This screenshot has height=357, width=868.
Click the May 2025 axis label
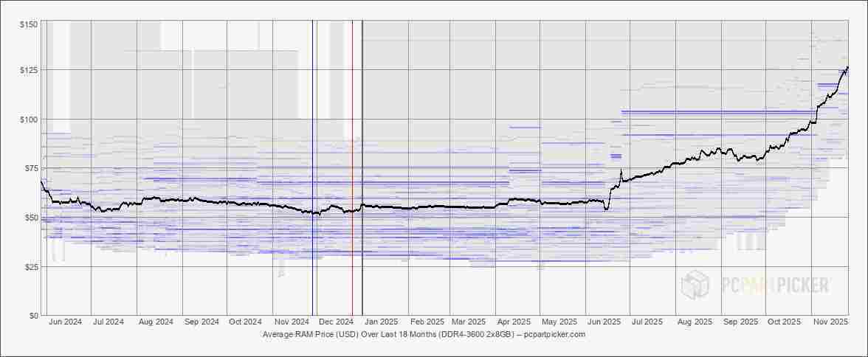[559, 322]
